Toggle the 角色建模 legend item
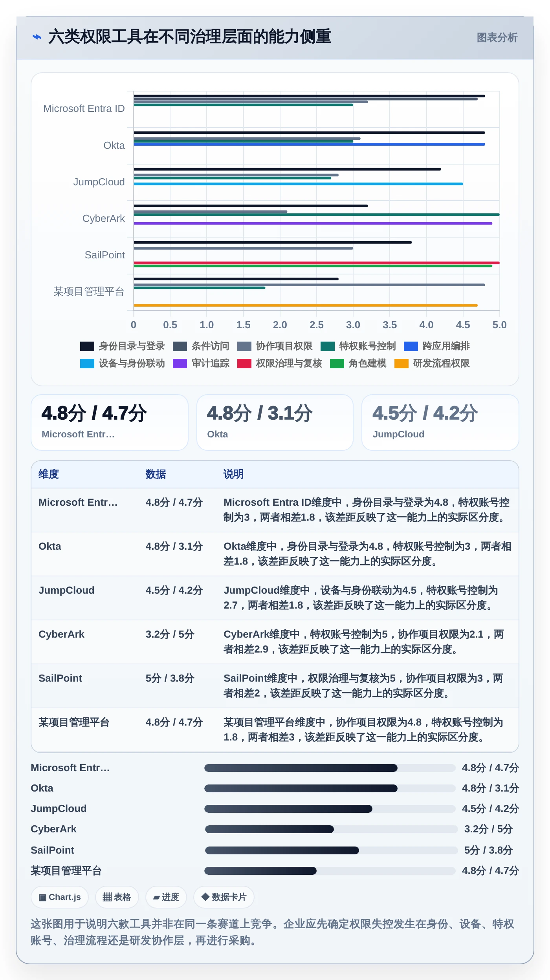The image size is (550, 980). click(358, 363)
